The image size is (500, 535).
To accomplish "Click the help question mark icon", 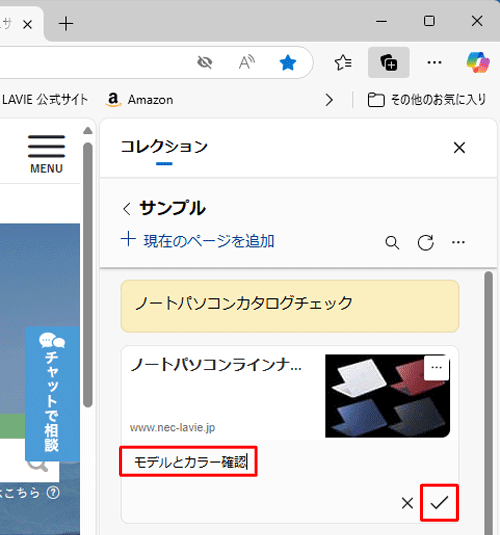I will (53, 493).
